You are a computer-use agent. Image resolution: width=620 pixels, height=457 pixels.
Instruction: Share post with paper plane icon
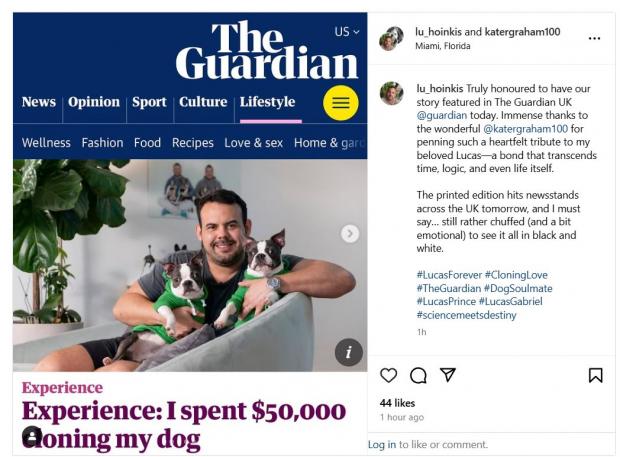pyautogui.click(x=448, y=375)
